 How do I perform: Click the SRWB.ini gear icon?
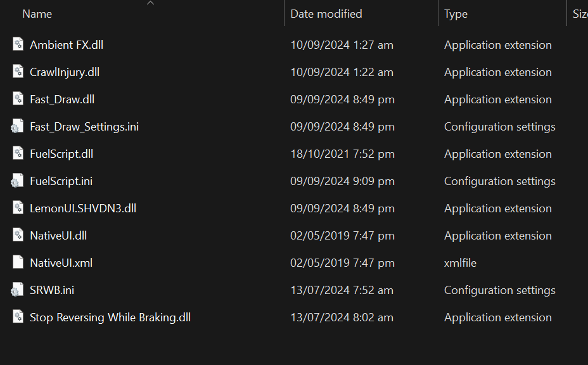tap(17, 290)
